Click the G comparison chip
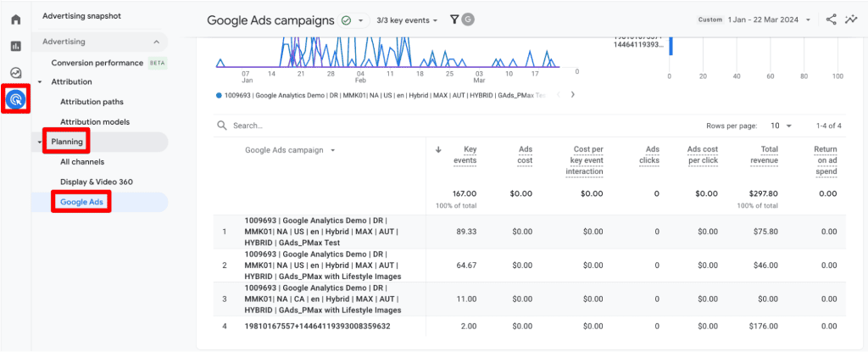 point(468,20)
